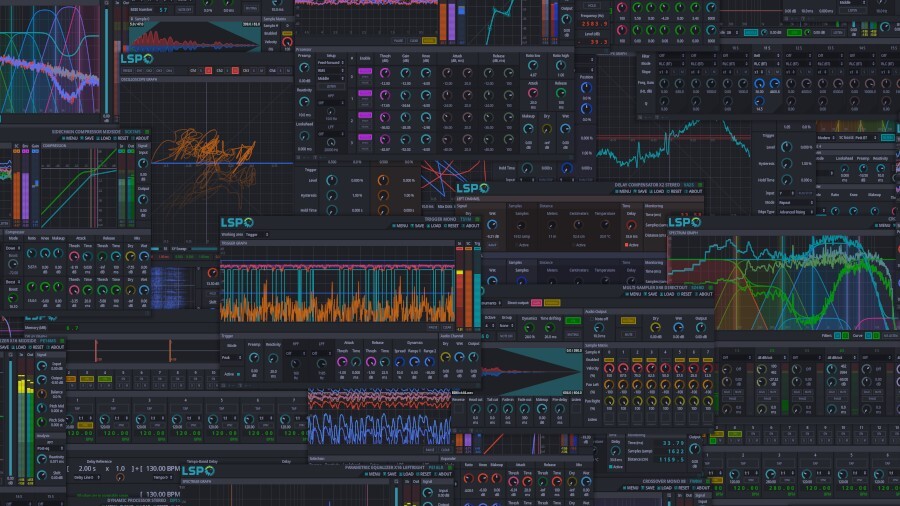Toggle Time 'Active' in Delay Compensator

point(626,245)
